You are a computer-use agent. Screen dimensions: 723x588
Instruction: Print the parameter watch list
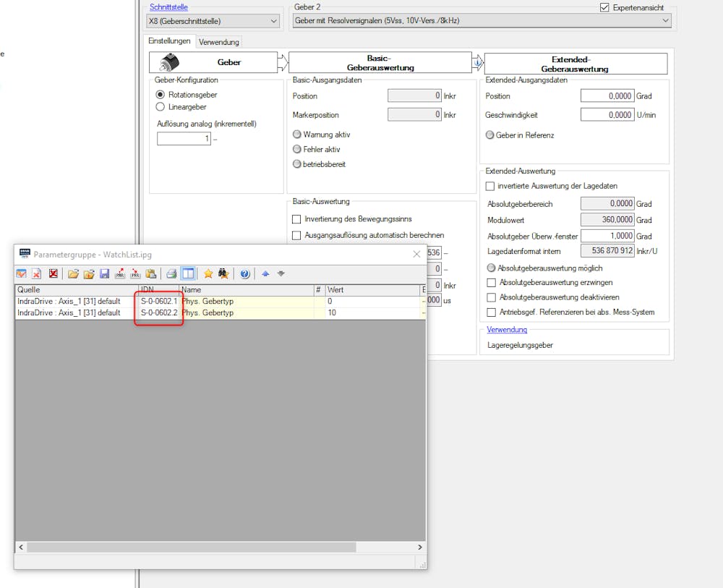point(171,273)
